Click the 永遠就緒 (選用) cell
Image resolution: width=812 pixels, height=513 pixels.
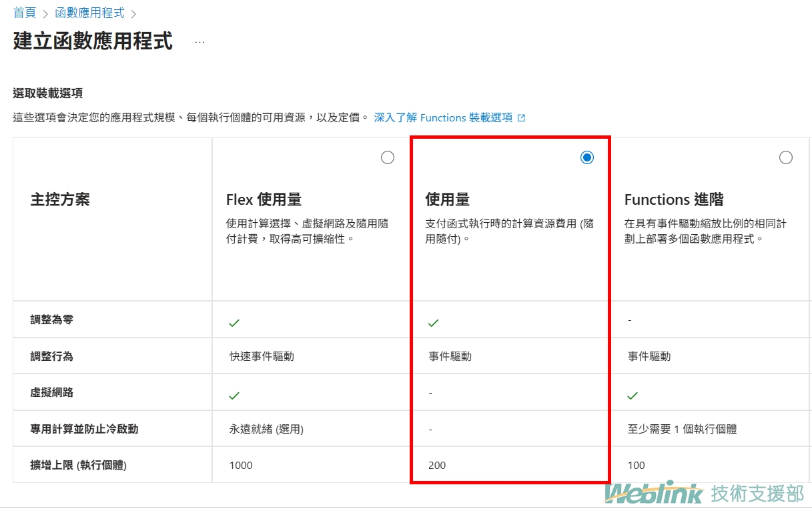coord(266,429)
